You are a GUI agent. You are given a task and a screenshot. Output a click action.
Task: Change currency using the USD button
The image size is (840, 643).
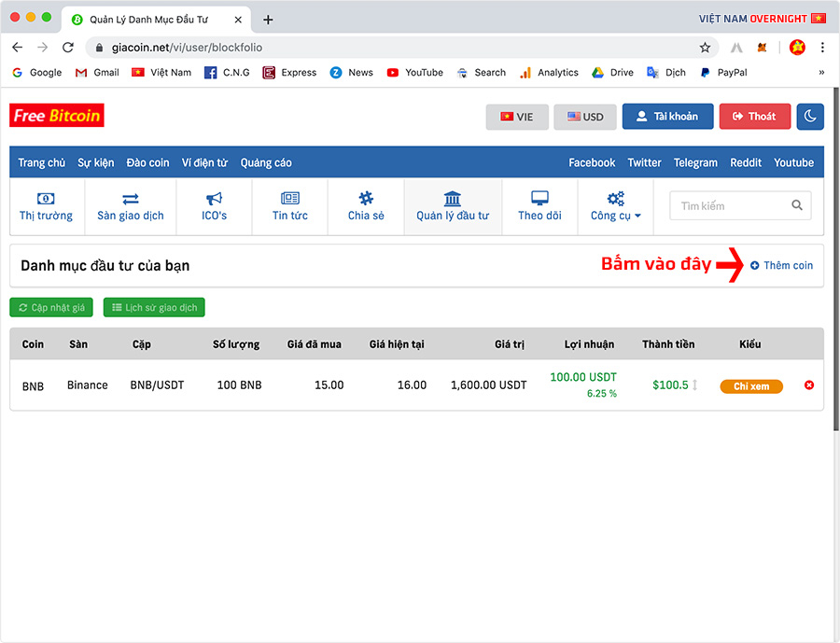[x=585, y=117]
